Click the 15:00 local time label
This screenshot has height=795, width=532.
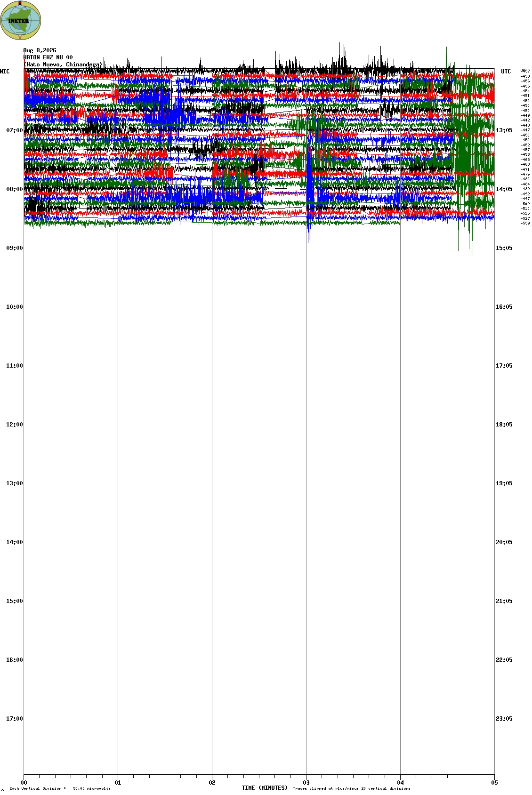14,601
